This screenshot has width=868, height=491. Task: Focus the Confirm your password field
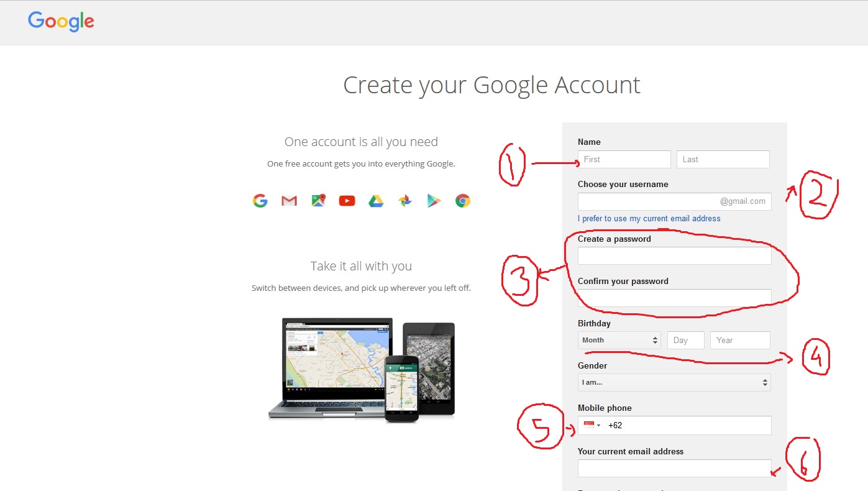coord(675,298)
